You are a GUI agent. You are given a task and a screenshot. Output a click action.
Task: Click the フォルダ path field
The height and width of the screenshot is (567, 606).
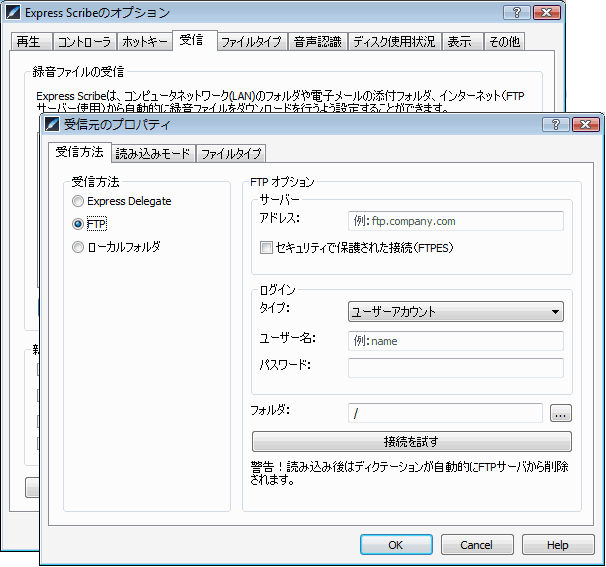click(445, 413)
